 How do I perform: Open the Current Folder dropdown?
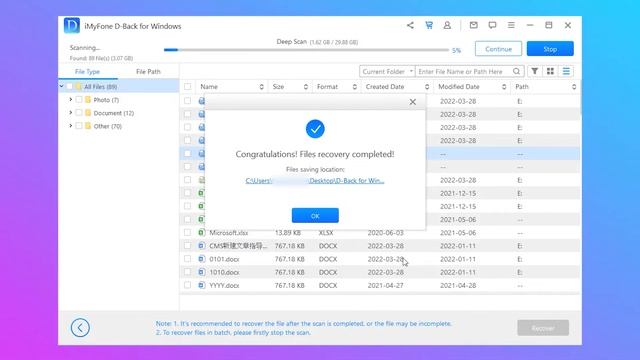pos(387,71)
